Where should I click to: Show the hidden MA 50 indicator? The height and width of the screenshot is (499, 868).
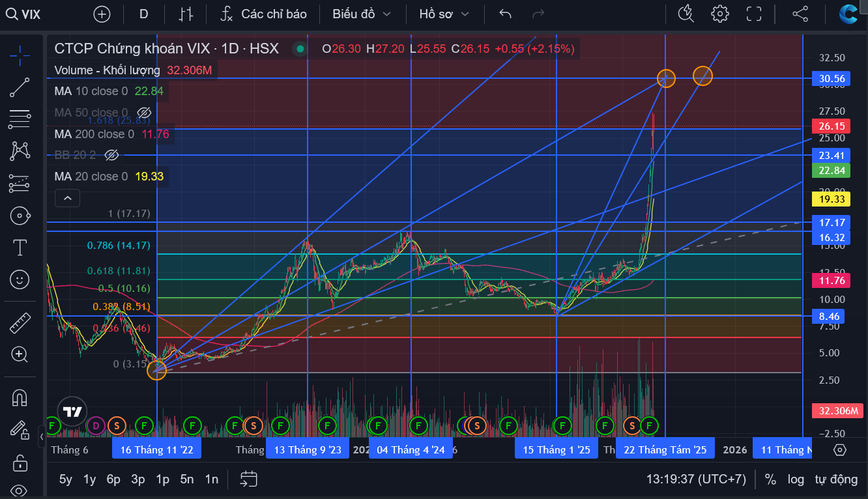(x=145, y=113)
